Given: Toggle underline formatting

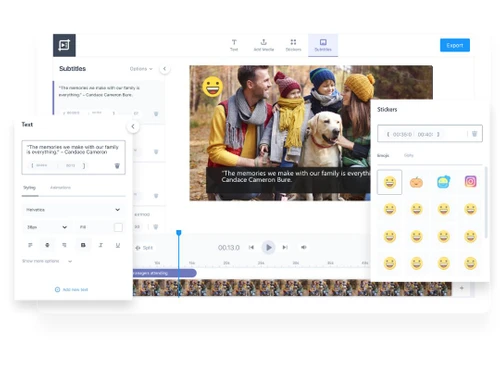Looking at the screenshot, I should pos(118,245).
